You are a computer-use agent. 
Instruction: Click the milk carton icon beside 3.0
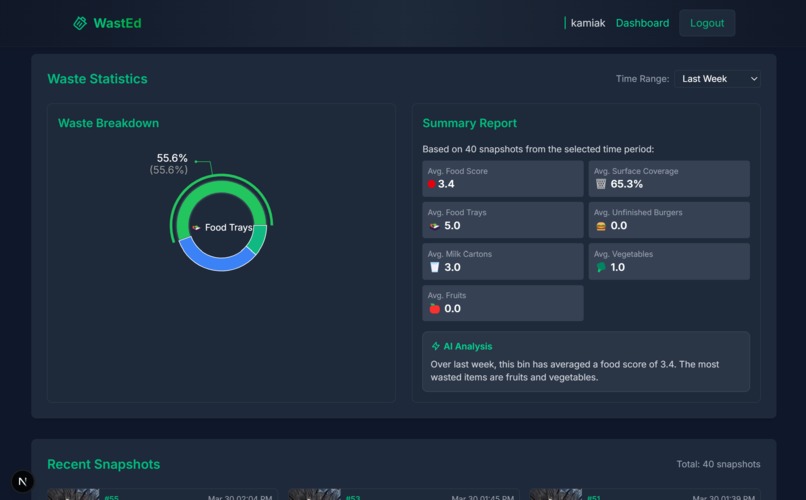(434, 267)
